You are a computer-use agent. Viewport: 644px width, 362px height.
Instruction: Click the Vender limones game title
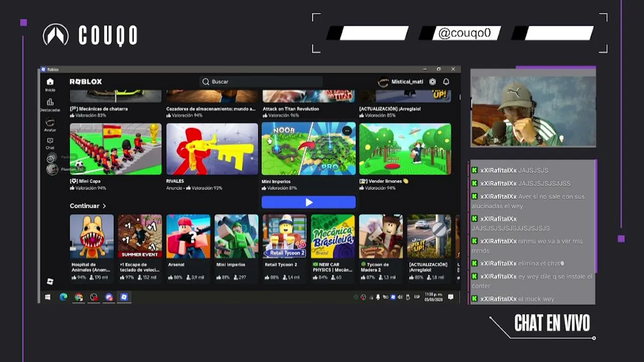383,182
